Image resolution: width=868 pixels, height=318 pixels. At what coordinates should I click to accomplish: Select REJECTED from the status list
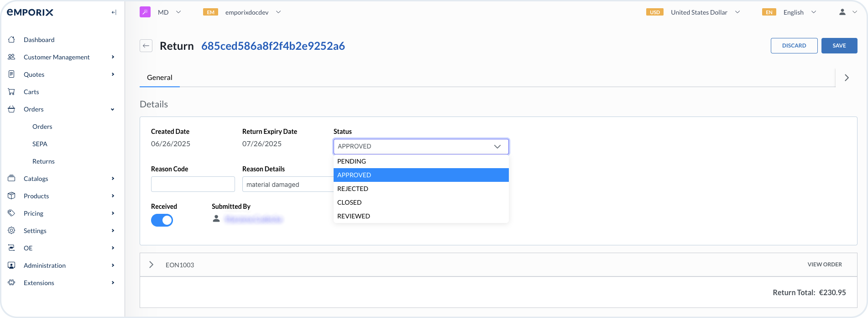[353, 189]
